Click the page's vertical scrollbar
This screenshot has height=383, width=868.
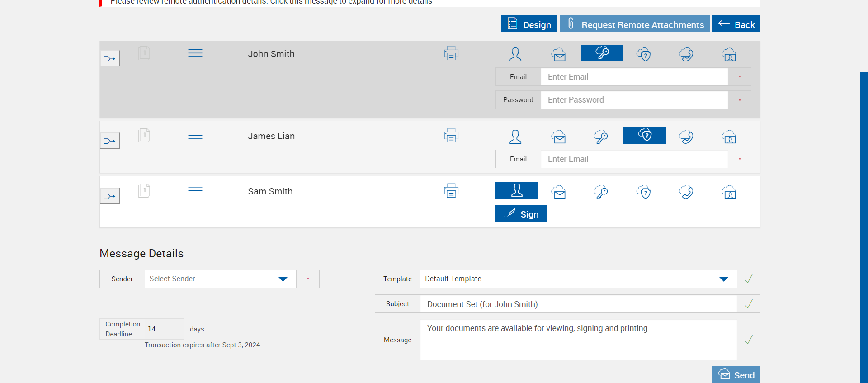tap(863, 226)
